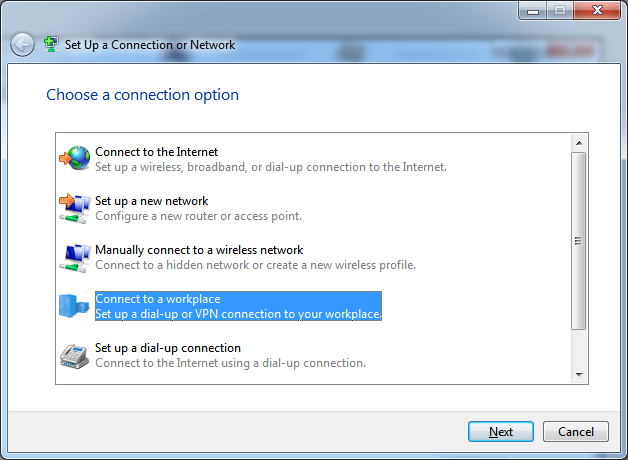Image resolution: width=628 pixels, height=460 pixels.
Task: Click the vertical scrollbar thumb
Action: (579, 241)
